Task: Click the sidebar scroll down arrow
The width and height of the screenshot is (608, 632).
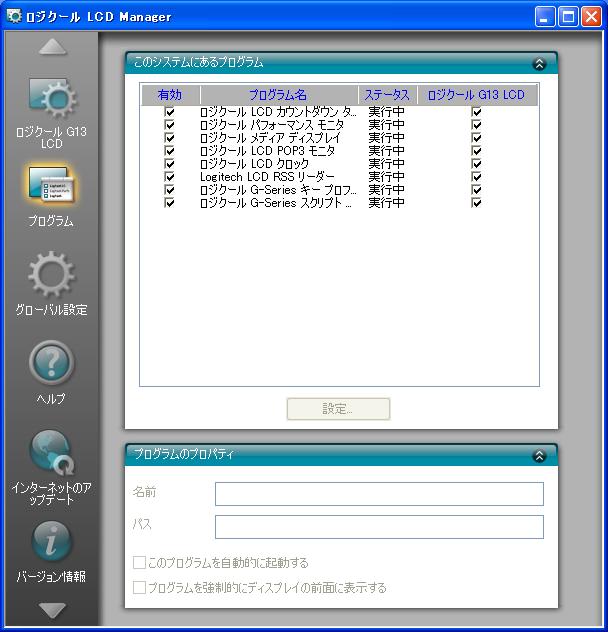Action: tap(52, 610)
